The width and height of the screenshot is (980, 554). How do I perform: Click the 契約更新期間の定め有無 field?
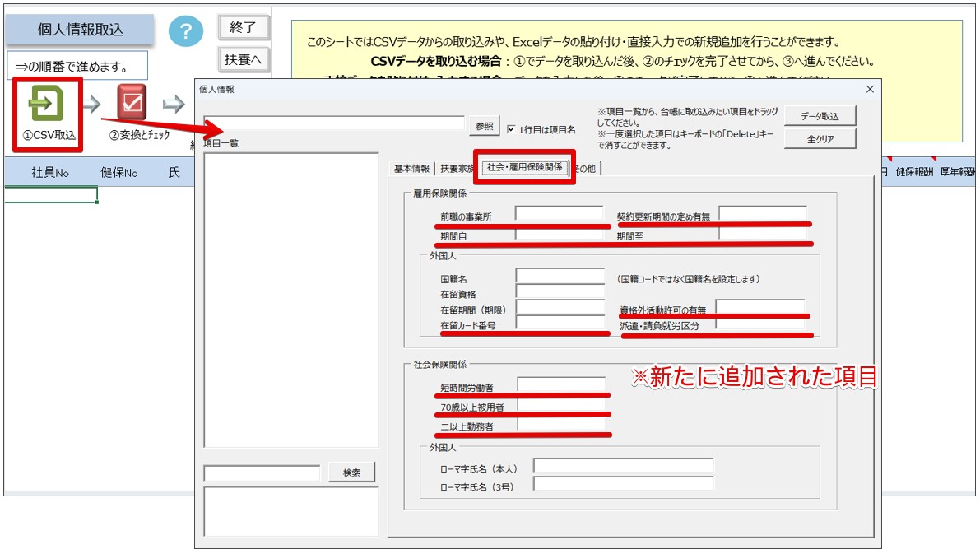[x=763, y=214]
